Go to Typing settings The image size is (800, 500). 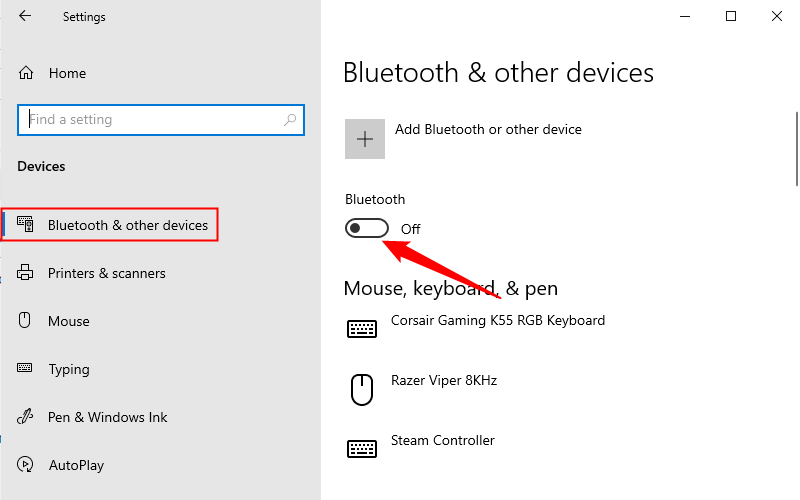[69, 369]
